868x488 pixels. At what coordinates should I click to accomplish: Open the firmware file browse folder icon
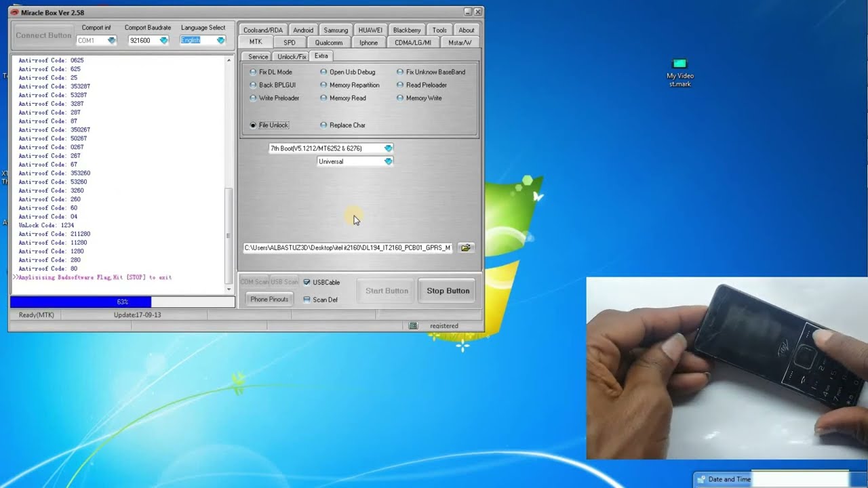466,248
